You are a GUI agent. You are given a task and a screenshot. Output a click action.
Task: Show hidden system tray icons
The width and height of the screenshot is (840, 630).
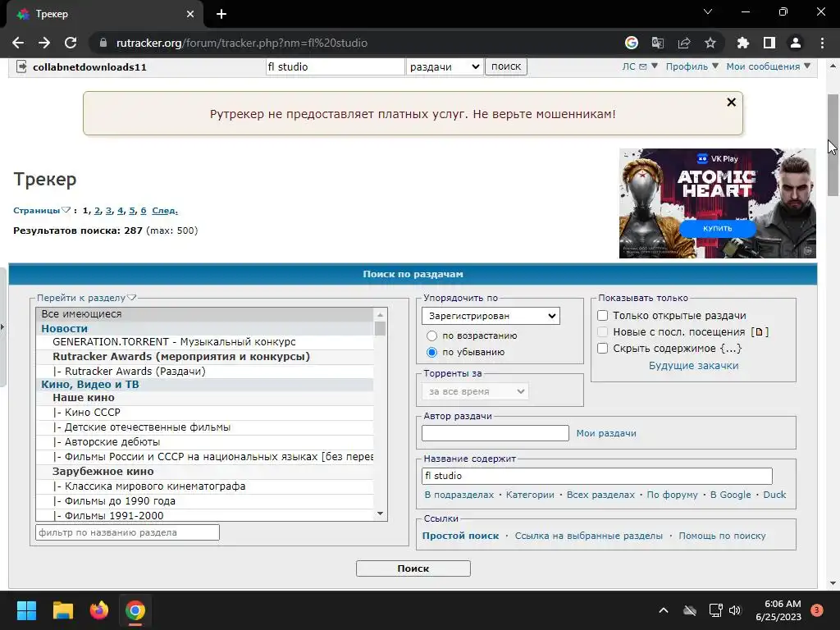tap(663, 610)
